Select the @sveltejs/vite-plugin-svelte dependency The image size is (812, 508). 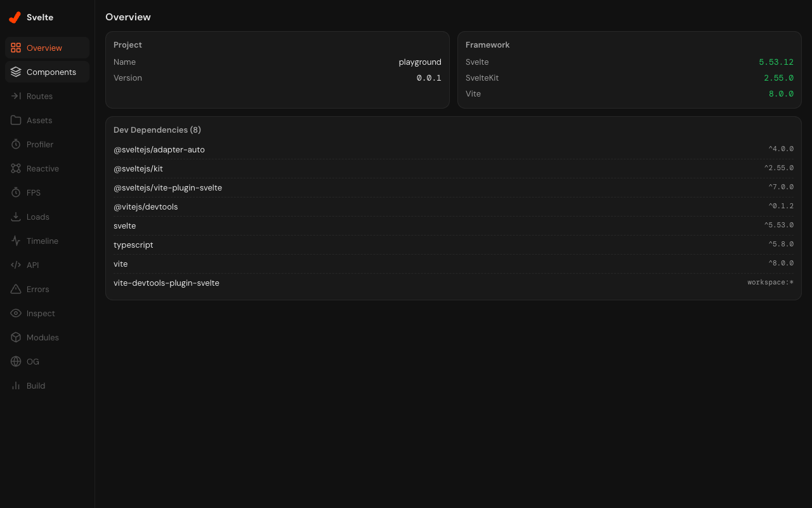click(x=168, y=188)
